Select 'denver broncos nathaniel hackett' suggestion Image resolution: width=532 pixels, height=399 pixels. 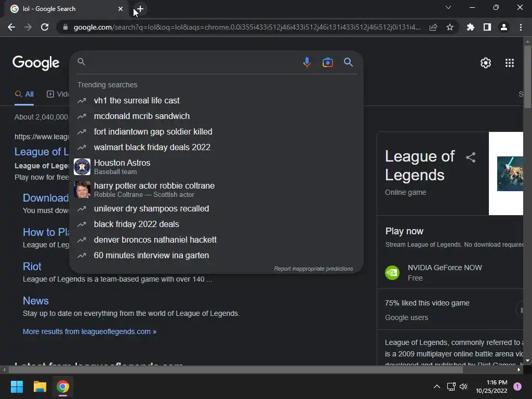[x=217, y=240]
